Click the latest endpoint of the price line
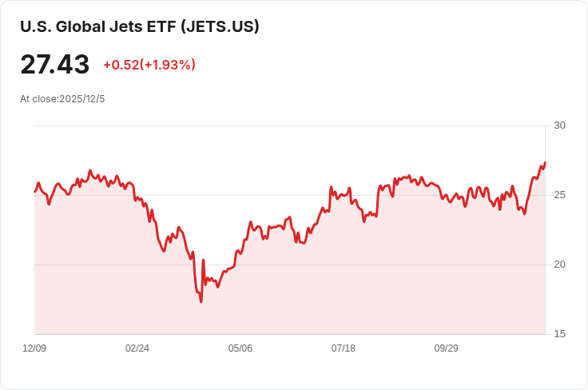This screenshot has width=588, height=390. click(x=545, y=163)
